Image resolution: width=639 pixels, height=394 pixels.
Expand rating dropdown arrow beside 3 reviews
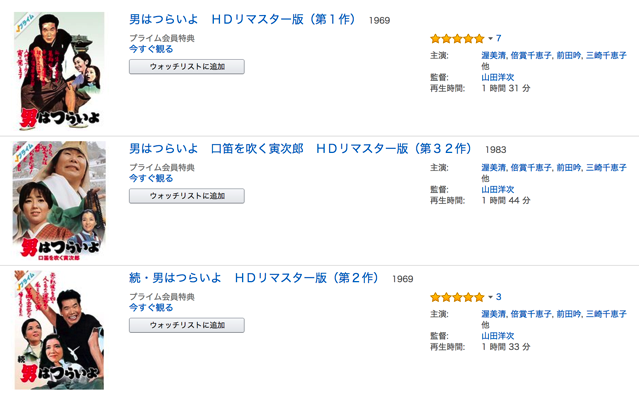(490, 297)
